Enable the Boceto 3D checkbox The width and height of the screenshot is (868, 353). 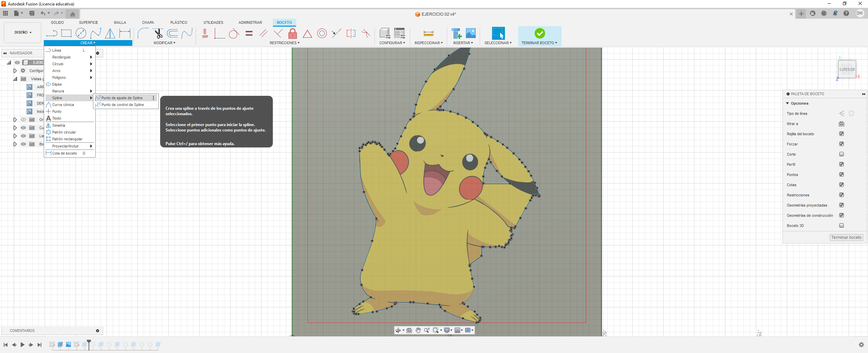click(x=842, y=226)
